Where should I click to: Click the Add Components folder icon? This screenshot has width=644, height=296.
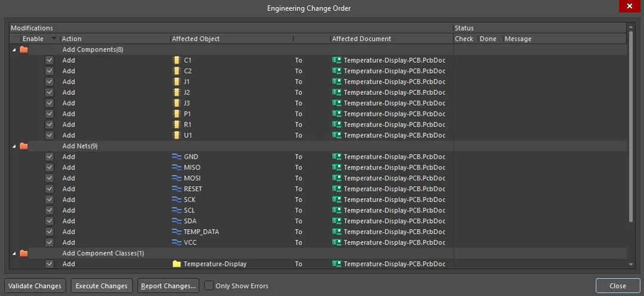coord(24,50)
